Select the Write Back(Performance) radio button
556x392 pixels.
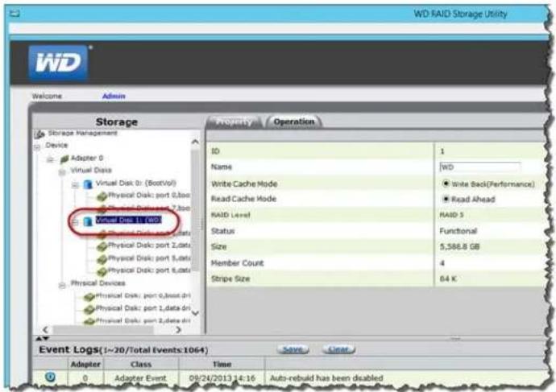click(446, 184)
